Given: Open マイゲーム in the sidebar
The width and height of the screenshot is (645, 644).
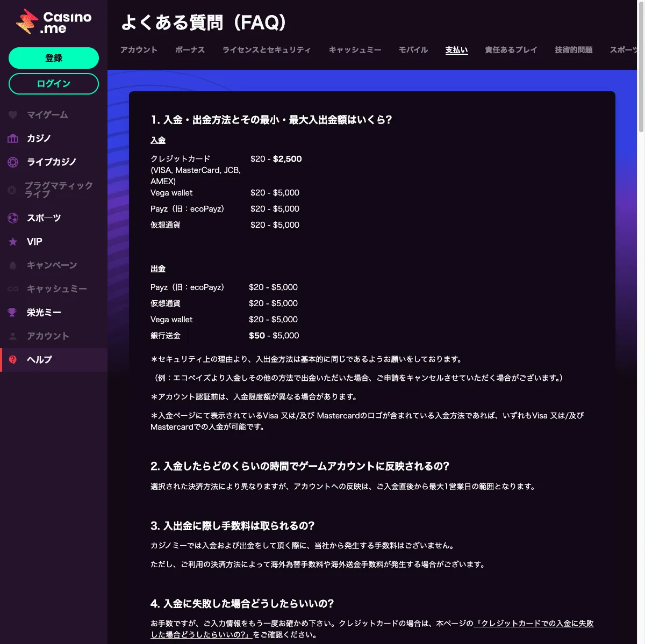Looking at the screenshot, I should tap(54, 115).
